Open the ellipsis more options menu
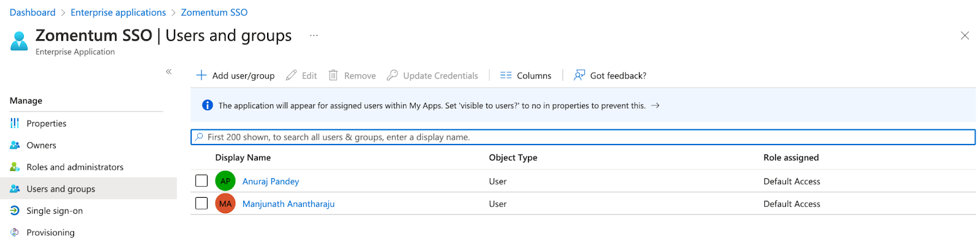The width and height of the screenshot is (980, 248). 314,36
